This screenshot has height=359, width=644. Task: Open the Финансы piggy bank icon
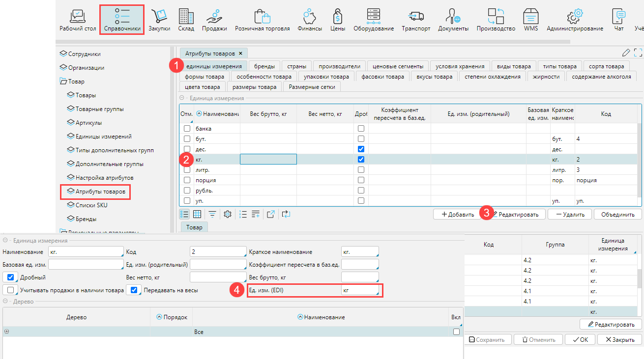pos(309,20)
